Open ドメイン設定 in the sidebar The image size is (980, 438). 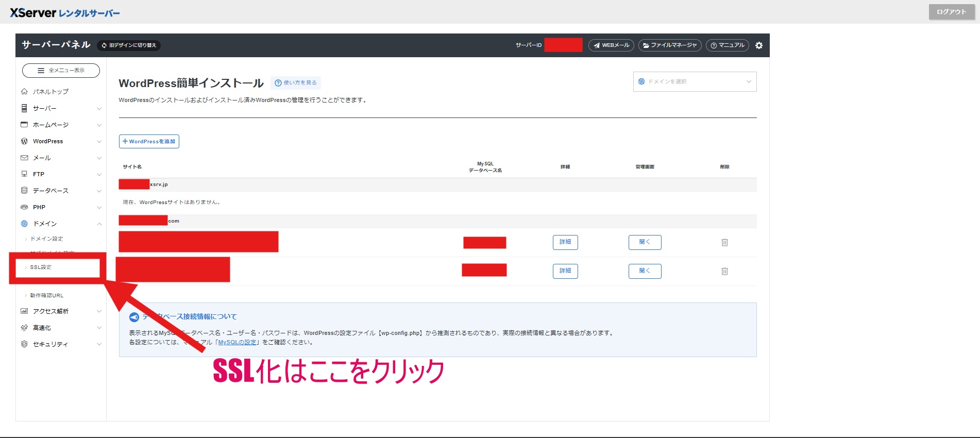pyautogui.click(x=46, y=239)
